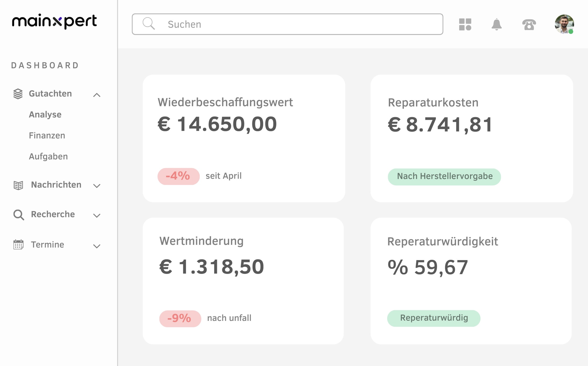Expand the Recherche menu chevron
The height and width of the screenshot is (366, 588).
pos(97,215)
